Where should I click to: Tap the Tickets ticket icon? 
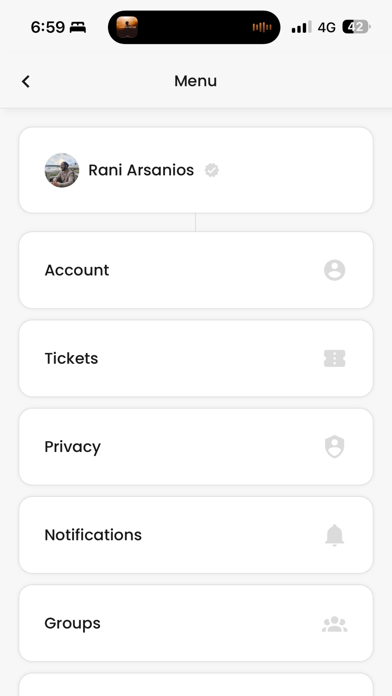[x=334, y=358]
